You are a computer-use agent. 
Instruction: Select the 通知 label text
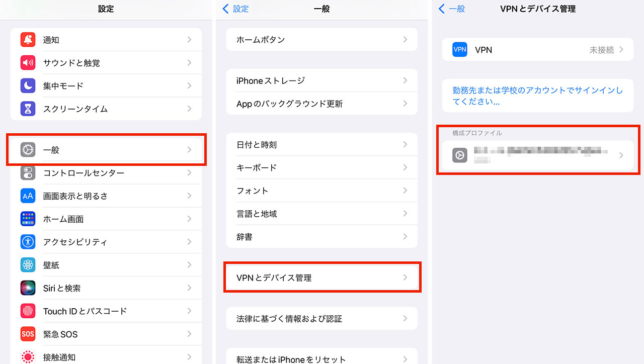tap(51, 40)
